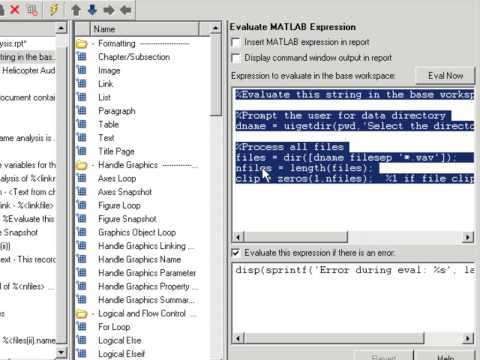Select the 'Helicopter Aud' outline node
This screenshot has height=360, width=480.
(29, 71)
